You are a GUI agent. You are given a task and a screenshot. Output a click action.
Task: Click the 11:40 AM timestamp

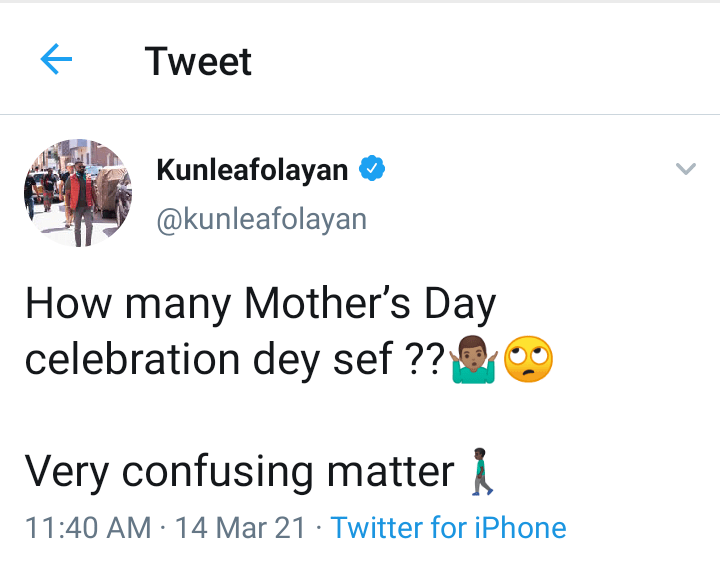tap(88, 527)
